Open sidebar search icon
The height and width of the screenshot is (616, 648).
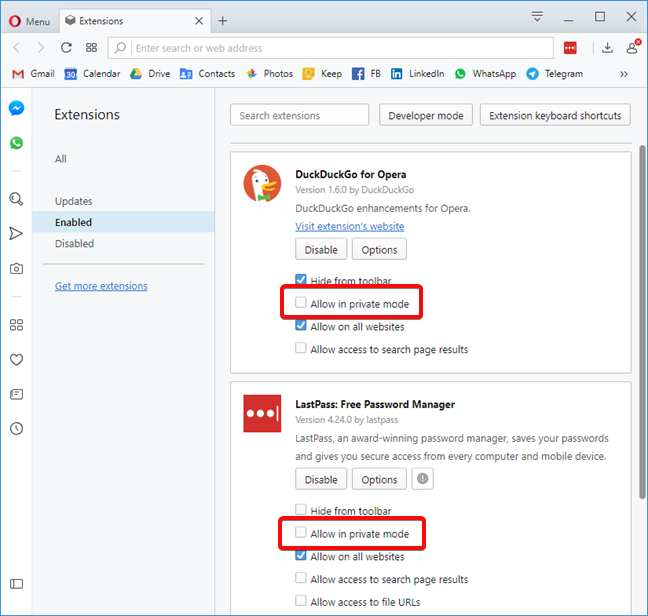click(16, 199)
